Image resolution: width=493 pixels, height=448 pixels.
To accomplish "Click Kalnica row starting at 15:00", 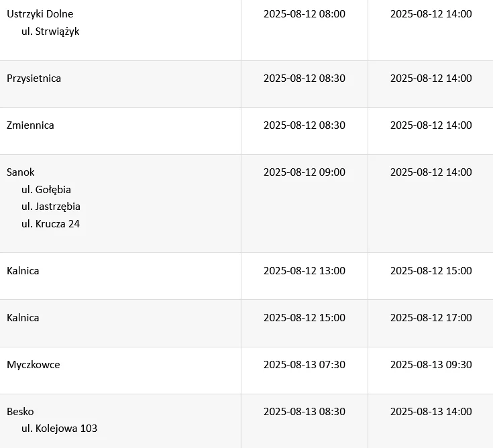I will click(23, 318).
